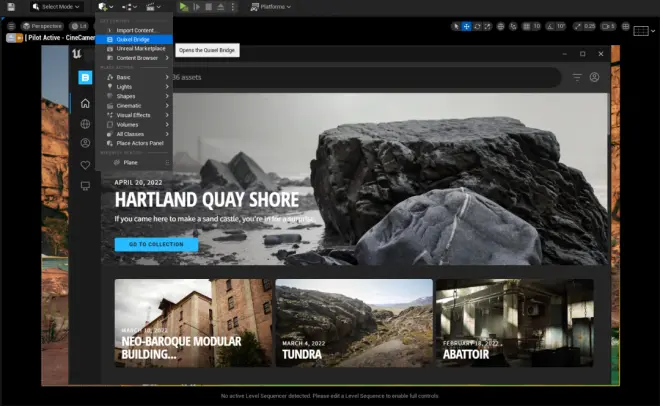
Task: Click the Unreal Engine logo in Bridge window
Action: 77,54
